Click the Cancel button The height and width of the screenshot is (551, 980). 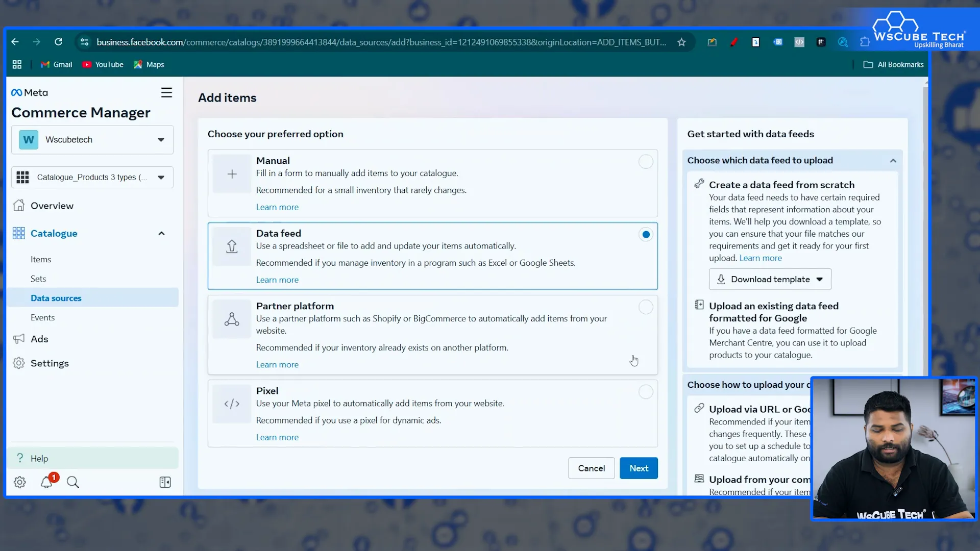tap(591, 468)
